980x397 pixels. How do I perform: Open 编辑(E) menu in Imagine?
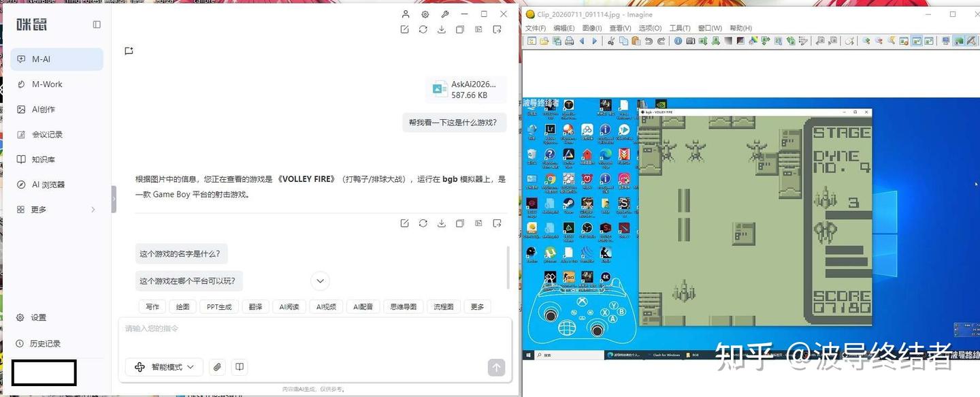click(x=564, y=28)
